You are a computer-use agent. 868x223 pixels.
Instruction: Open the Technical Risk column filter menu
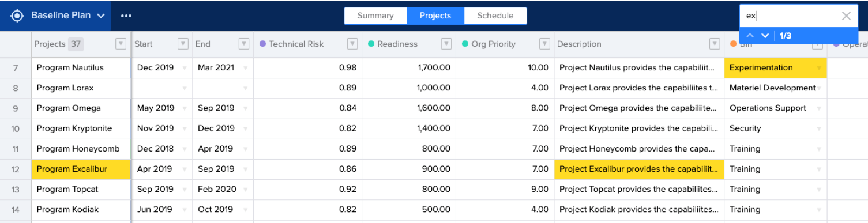click(352, 44)
